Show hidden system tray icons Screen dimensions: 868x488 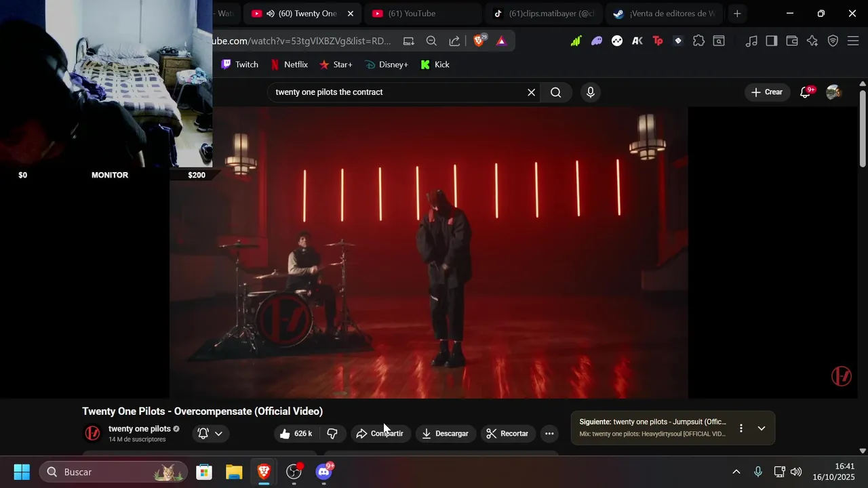coord(736,472)
